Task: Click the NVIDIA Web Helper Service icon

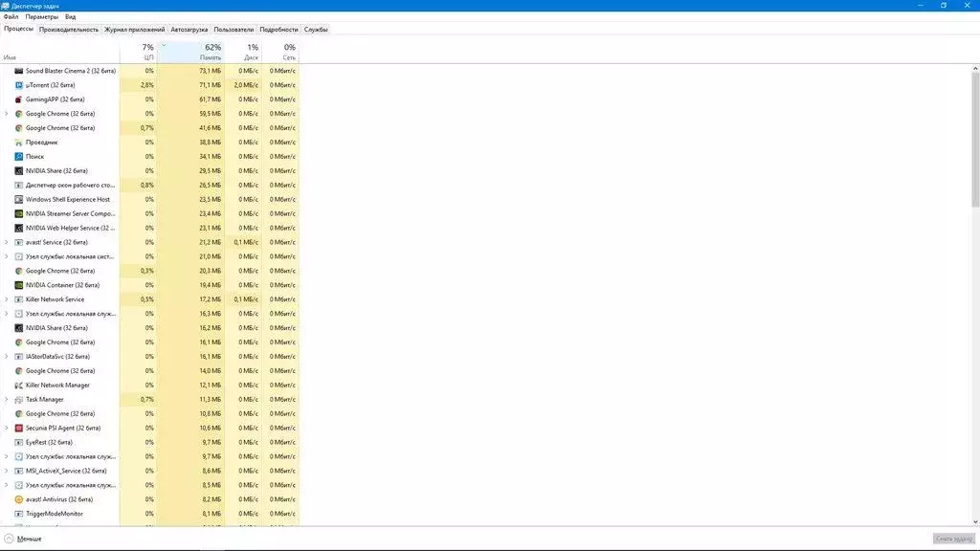Action: click(x=19, y=228)
